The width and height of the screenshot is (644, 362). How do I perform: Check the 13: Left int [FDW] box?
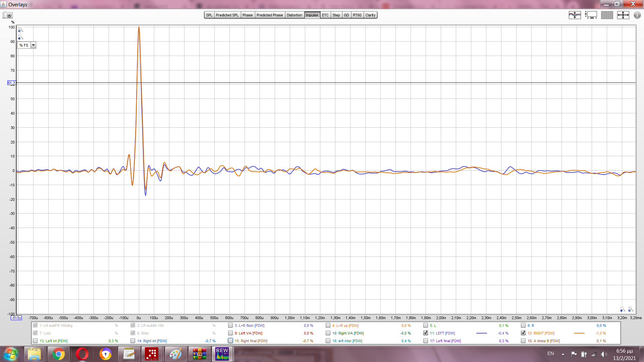[x=35, y=341]
